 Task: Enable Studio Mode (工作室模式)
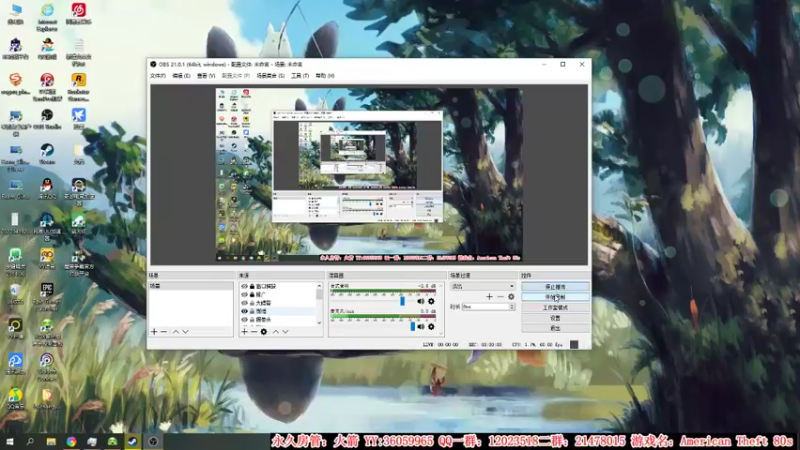pyautogui.click(x=555, y=308)
